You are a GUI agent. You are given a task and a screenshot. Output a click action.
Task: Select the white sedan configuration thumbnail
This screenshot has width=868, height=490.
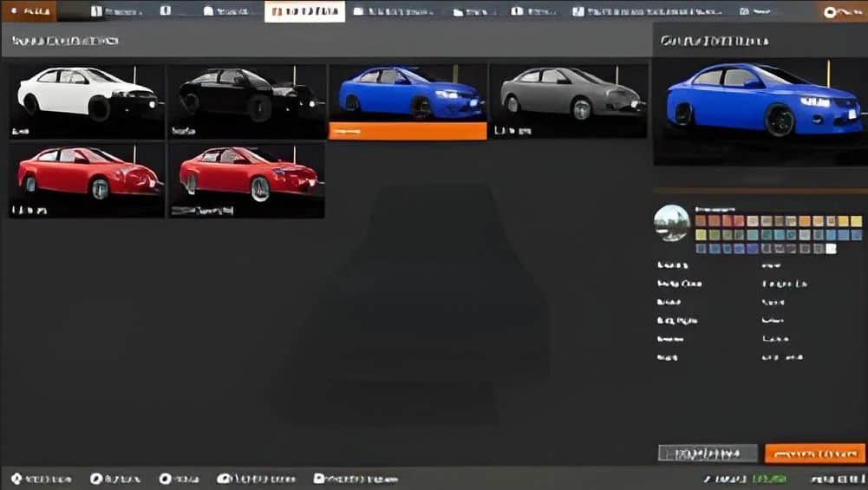point(86,101)
